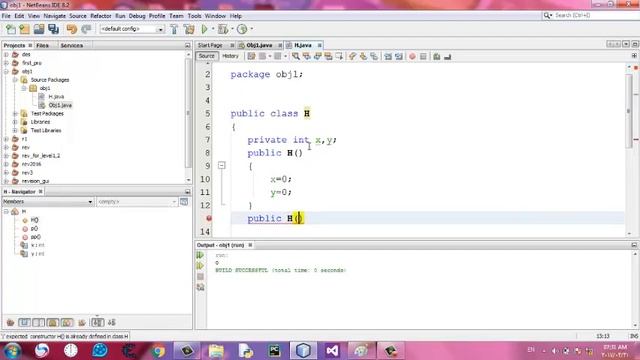Open the Tools menu
Screen dimensions: 640x360
[x=194, y=16]
